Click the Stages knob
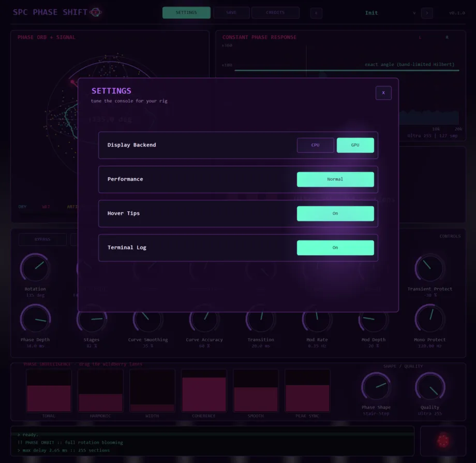 pyautogui.click(x=92, y=319)
